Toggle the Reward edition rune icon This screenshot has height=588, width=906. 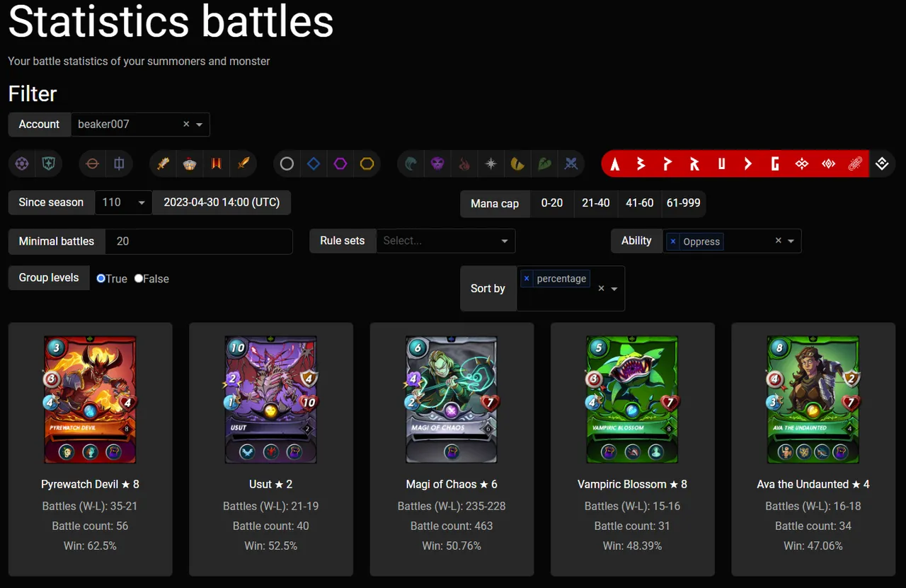click(695, 164)
